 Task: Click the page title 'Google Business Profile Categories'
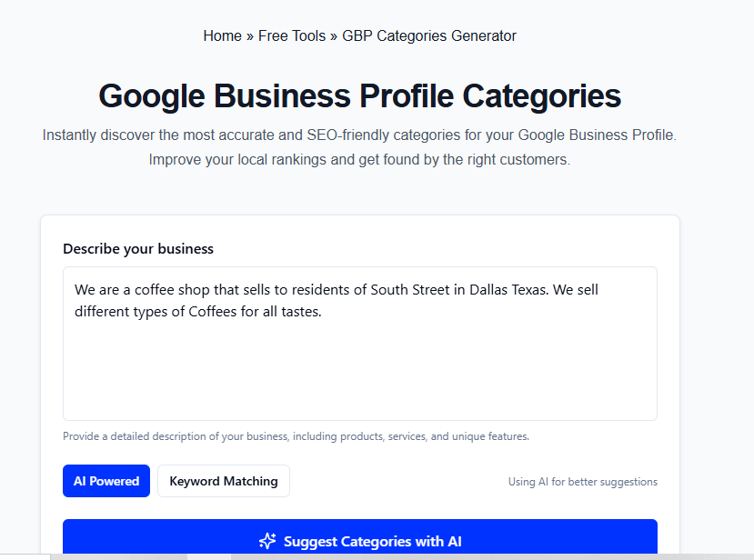358,95
